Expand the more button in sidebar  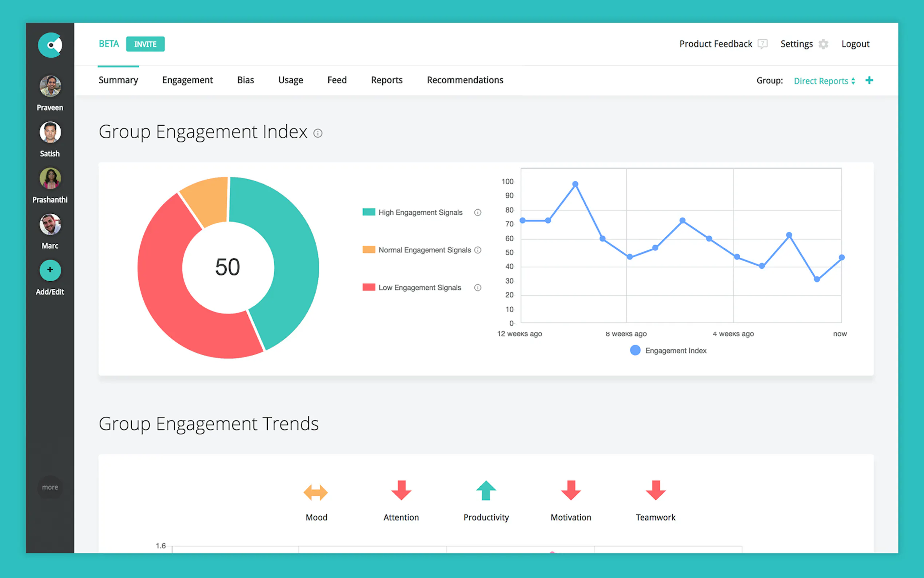click(50, 487)
